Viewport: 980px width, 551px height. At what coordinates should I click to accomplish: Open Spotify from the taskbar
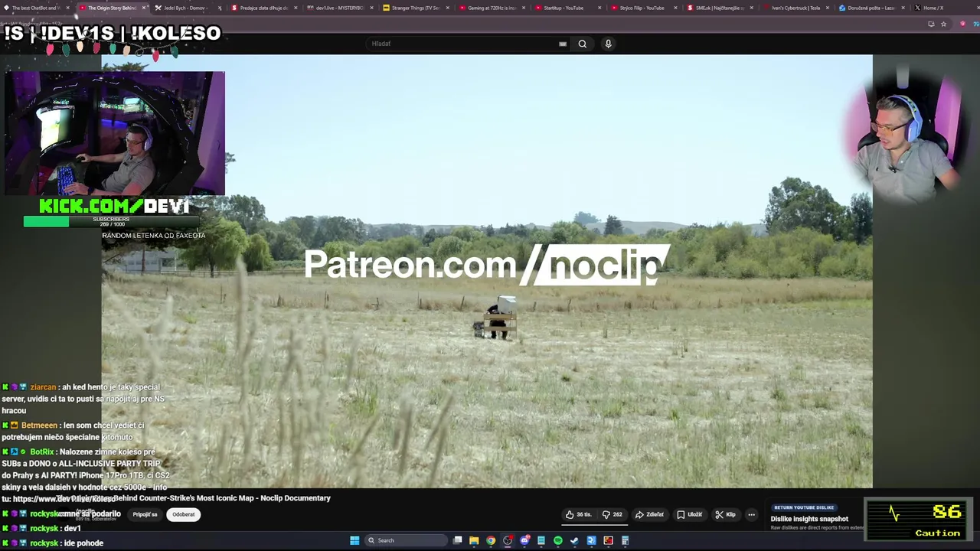click(557, 540)
